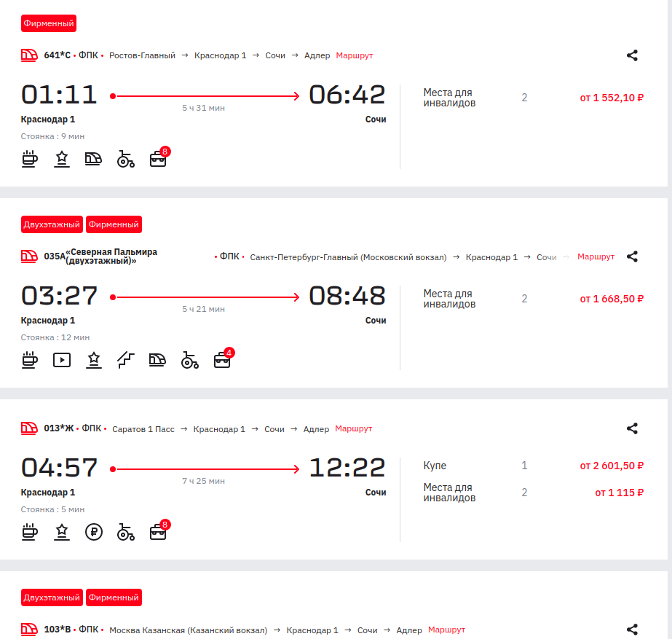
Task: Click the star icon on train 013*Ж
Action: [62, 532]
